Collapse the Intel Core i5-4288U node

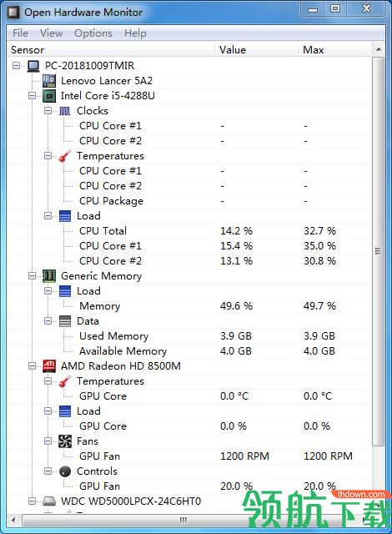tap(32, 96)
